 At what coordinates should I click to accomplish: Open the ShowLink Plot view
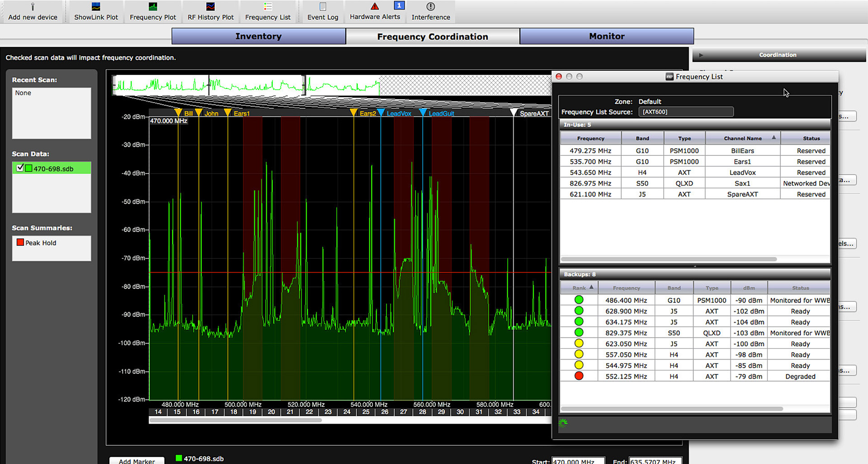tap(96, 12)
